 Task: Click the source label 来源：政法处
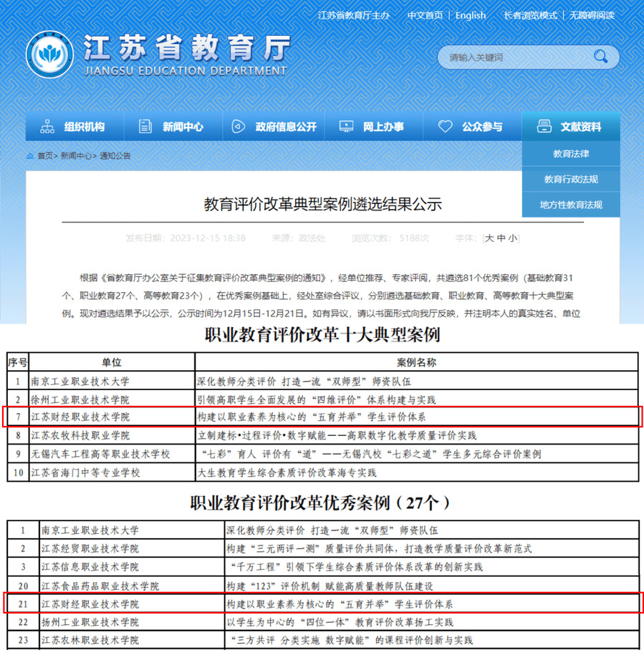(299, 238)
